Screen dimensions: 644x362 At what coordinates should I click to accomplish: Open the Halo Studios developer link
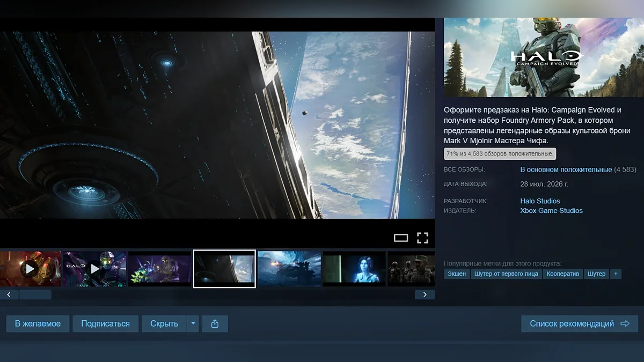click(x=540, y=201)
